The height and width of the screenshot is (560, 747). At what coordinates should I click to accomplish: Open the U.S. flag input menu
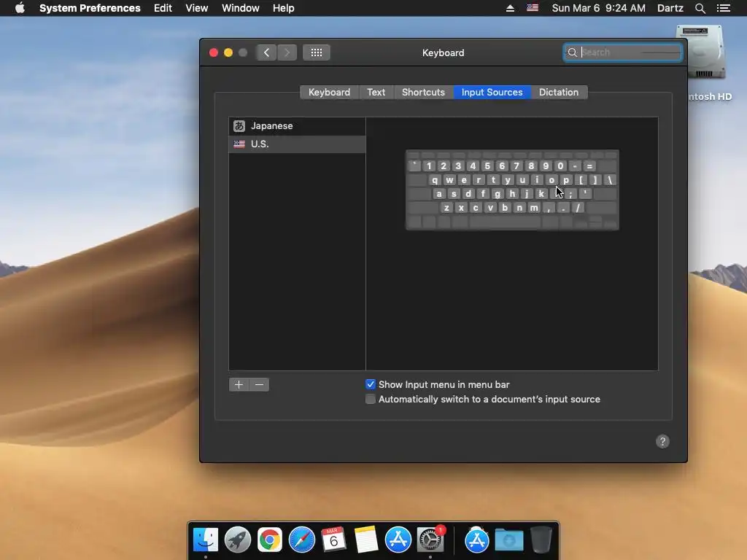(532, 8)
